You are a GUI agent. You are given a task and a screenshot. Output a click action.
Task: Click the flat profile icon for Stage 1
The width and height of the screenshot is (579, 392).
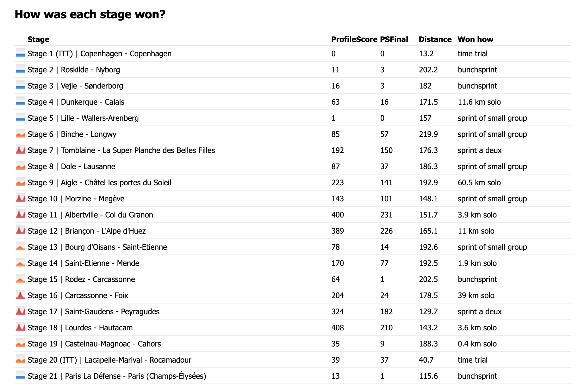point(20,53)
